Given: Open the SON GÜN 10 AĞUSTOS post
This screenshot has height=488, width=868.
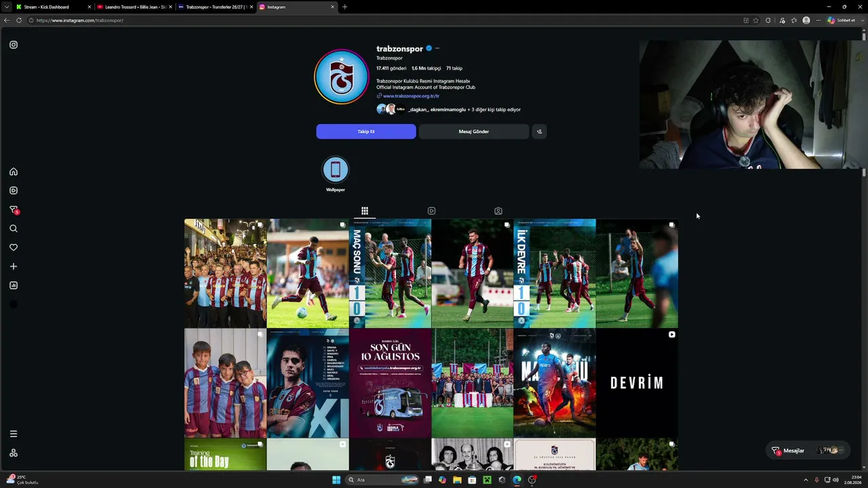Looking at the screenshot, I should point(390,383).
